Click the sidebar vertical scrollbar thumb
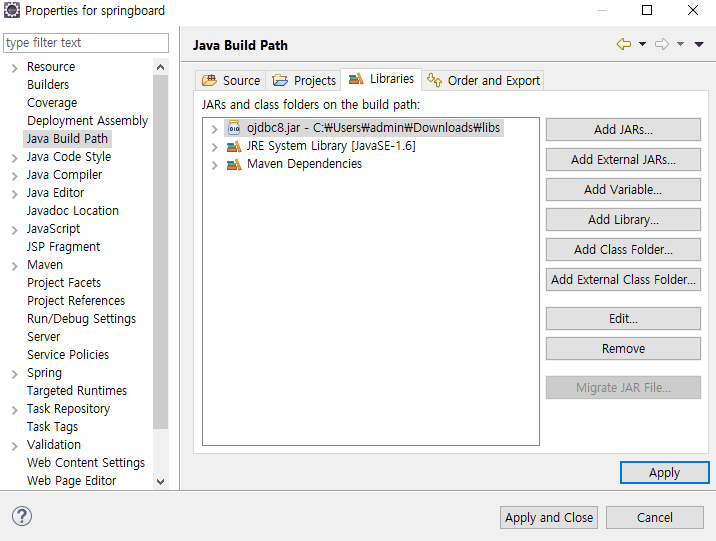This screenshot has height=541, width=716. [x=160, y=252]
